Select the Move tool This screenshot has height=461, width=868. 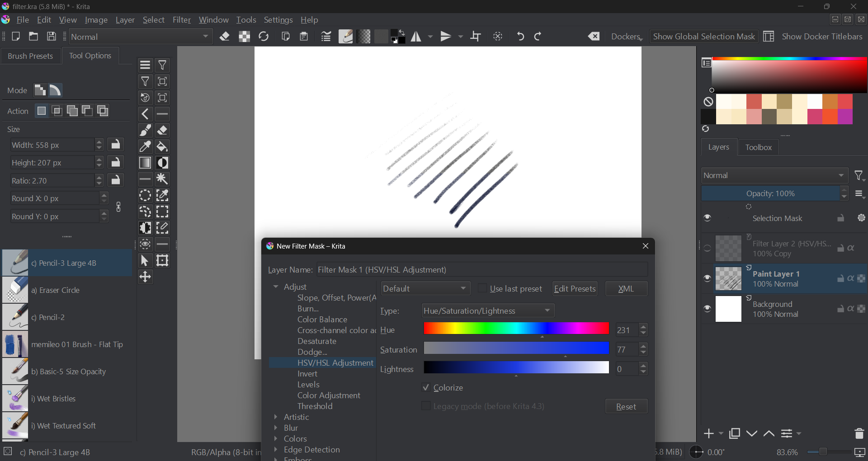click(145, 277)
